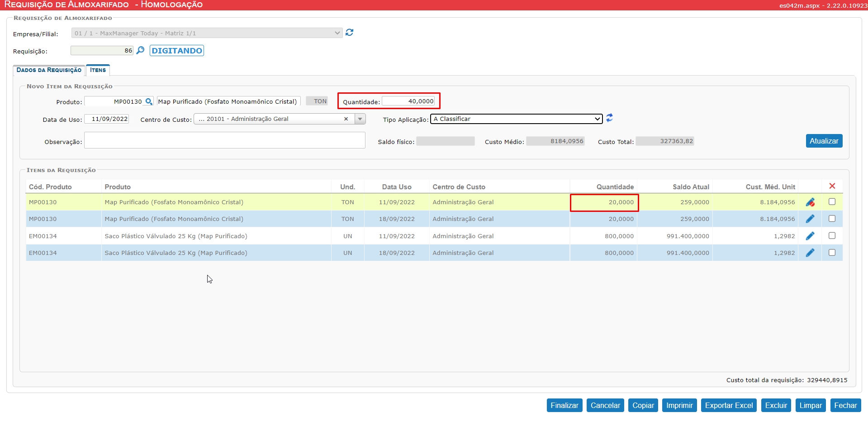Click the Imprimir button
868x422 pixels.
(x=679, y=405)
